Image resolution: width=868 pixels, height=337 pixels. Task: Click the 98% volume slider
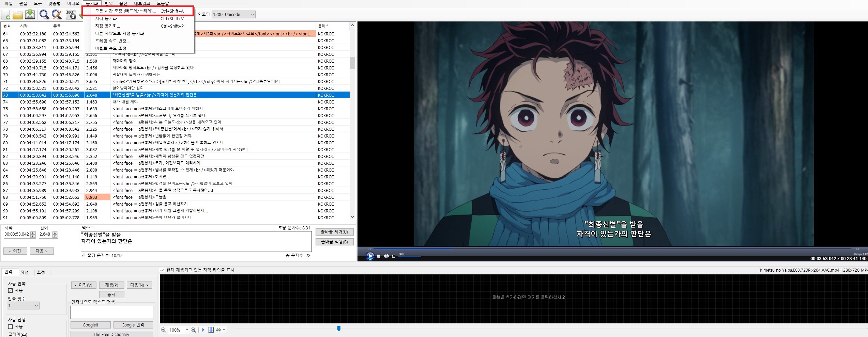tap(409, 256)
